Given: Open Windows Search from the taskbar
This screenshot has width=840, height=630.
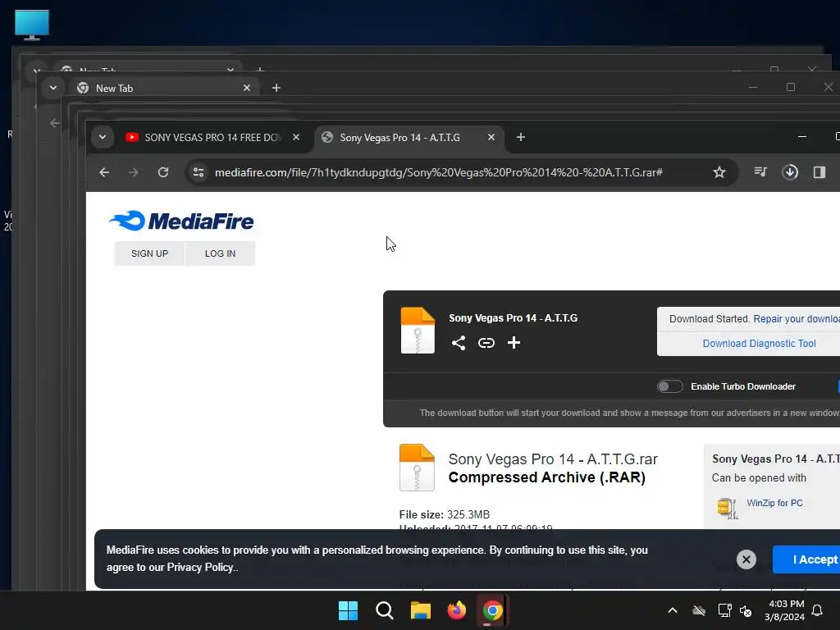Looking at the screenshot, I should pos(384,610).
